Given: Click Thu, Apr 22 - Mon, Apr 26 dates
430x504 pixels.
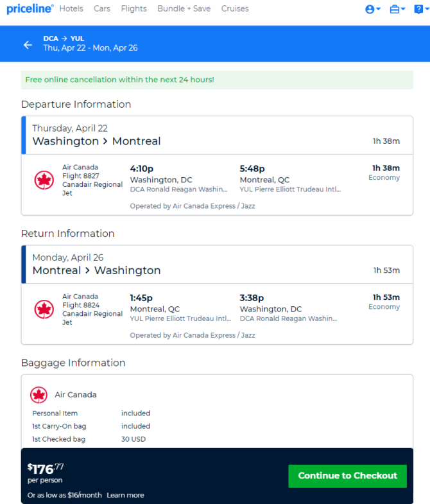Looking at the screenshot, I should (90, 48).
